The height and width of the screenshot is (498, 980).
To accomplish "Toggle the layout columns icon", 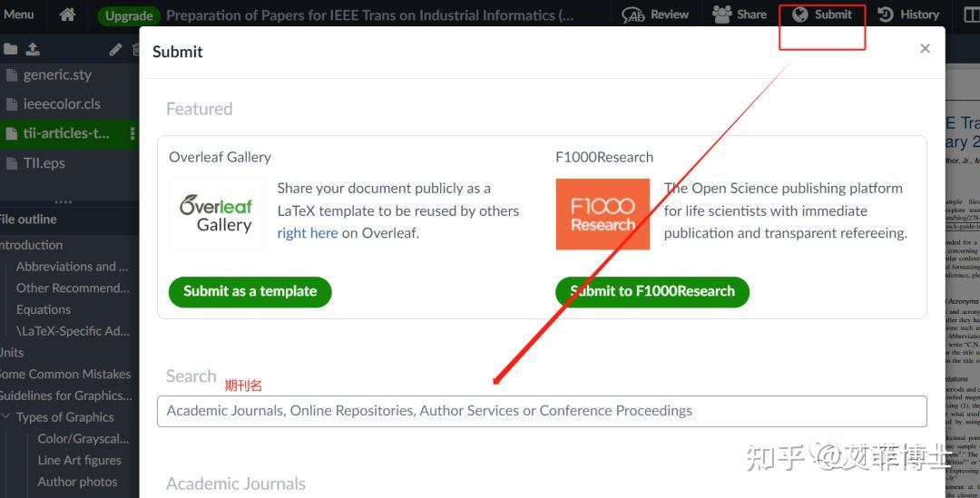I will 970,15.
